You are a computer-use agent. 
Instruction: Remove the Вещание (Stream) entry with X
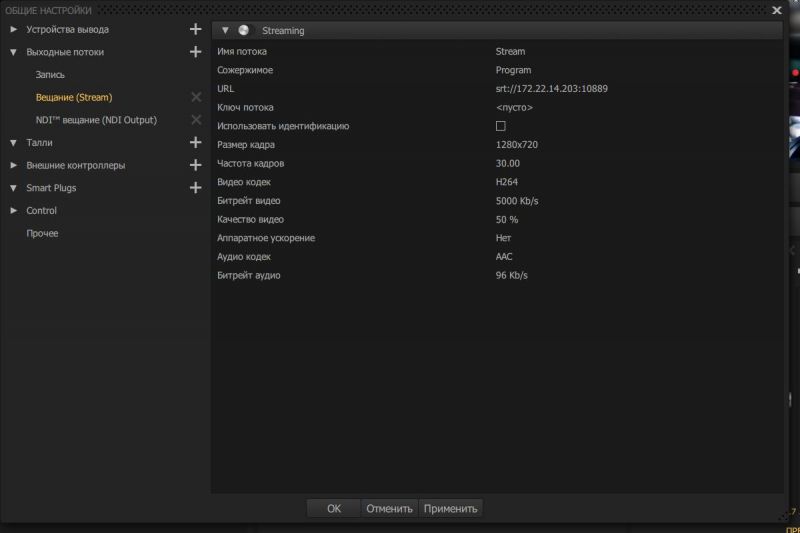(196, 97)
